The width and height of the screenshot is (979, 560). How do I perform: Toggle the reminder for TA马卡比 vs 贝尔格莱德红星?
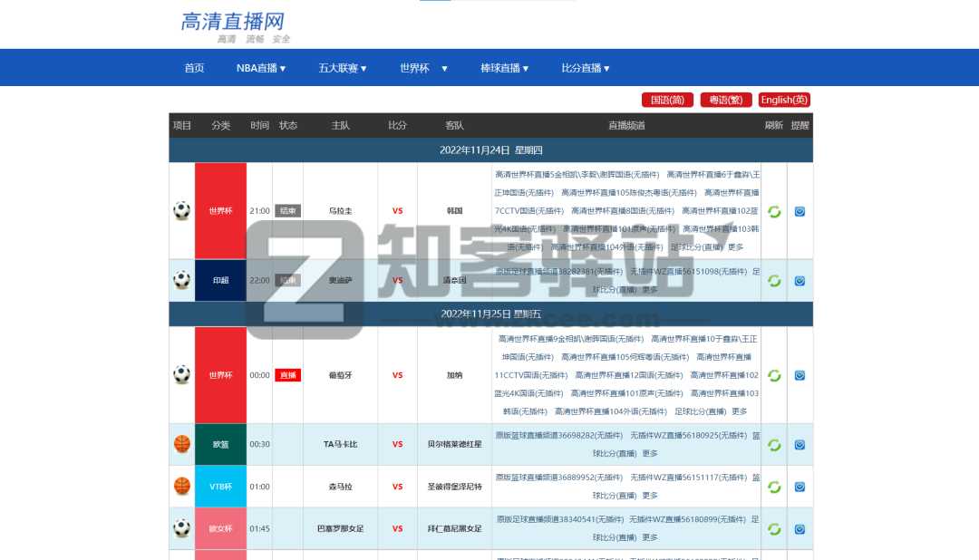click(x=800, y=444)
